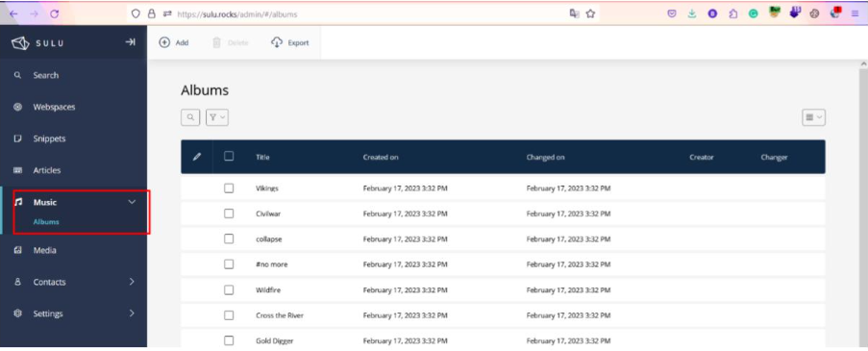Viewport: 868px width, 351px height.
Task: Click the Webspaces sidebar icon
Action: (17, 107)
